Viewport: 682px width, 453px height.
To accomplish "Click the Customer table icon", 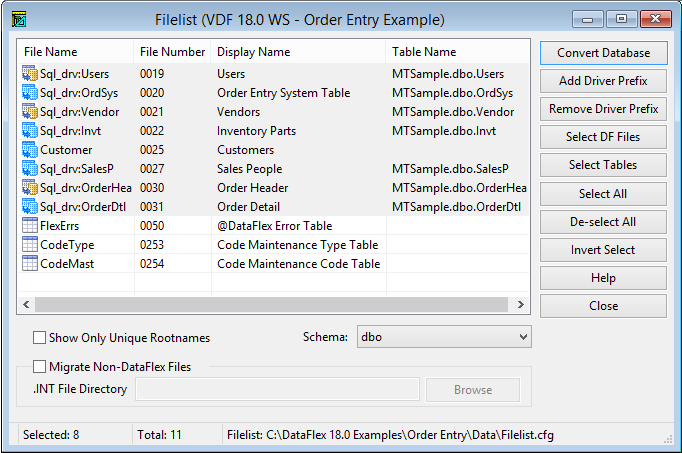I will [29, 150].
